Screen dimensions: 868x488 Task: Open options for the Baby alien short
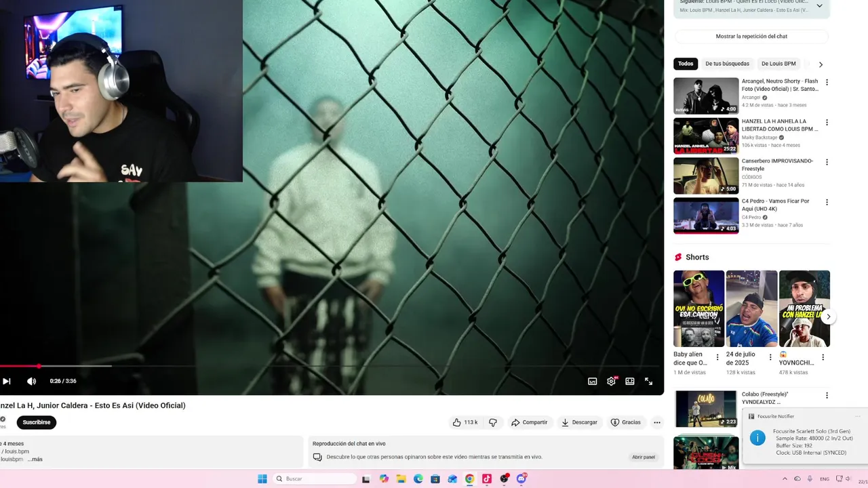point(717,357)
